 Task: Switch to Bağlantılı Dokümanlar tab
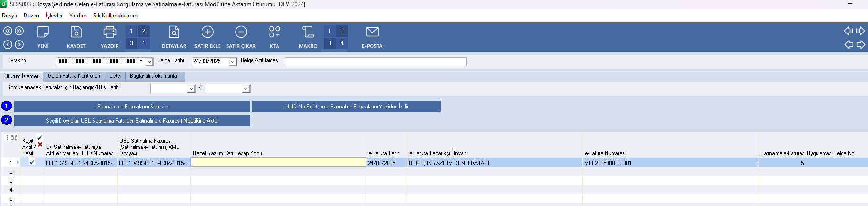tap(154, 76)
